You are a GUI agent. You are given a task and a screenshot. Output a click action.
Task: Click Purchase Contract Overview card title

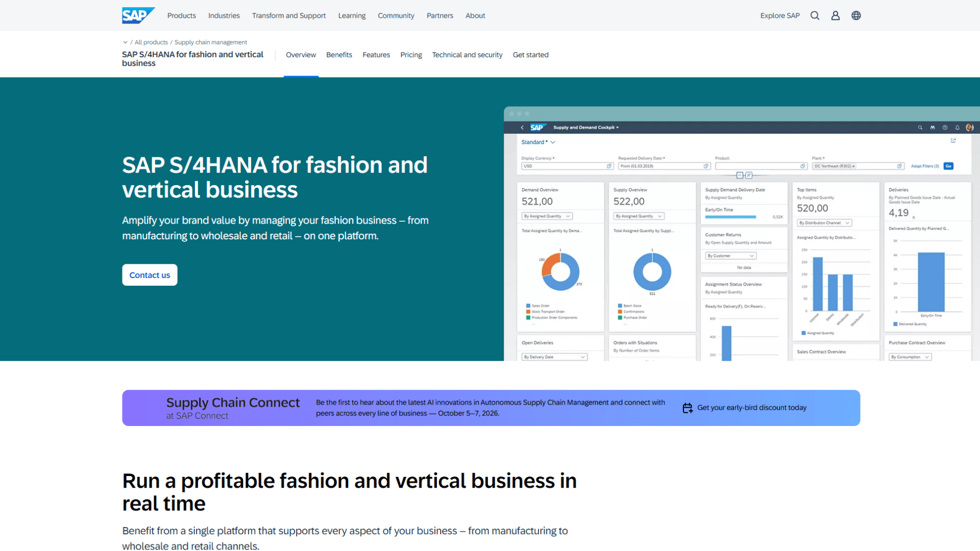click(917, 343)
